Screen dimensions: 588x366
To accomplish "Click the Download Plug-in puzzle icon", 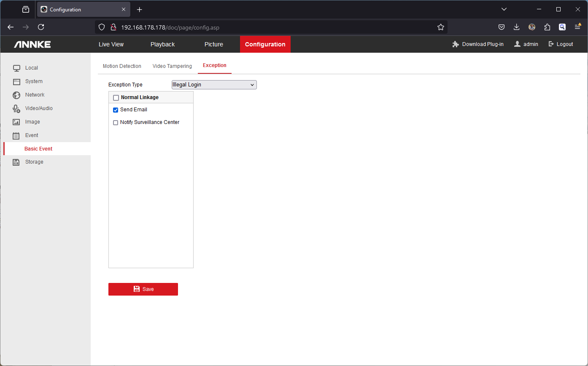I will pyautogui.click(x=456, y=44).
